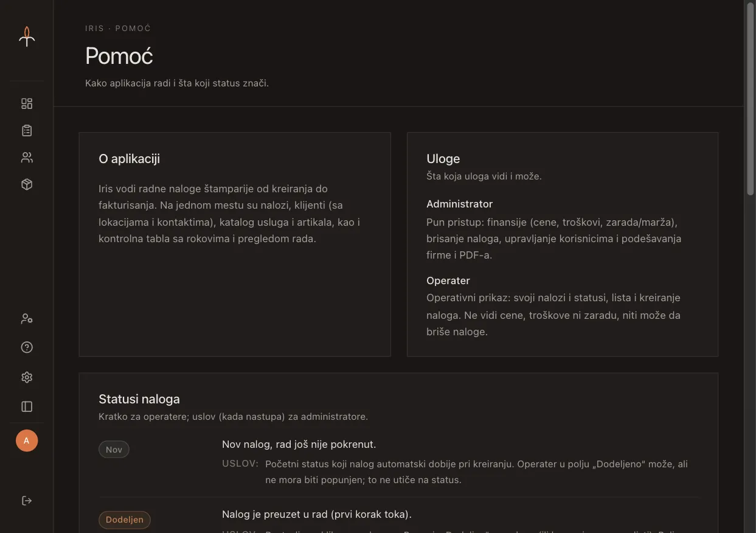This screenshot has height=533, width=756.
Task: Click the orange A user avatar
Action: click(27, 441)
